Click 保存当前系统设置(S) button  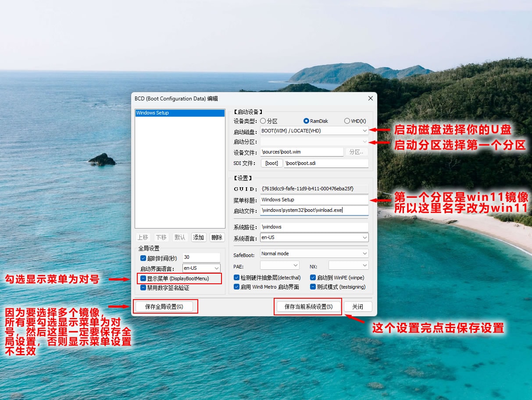(308, 307)
